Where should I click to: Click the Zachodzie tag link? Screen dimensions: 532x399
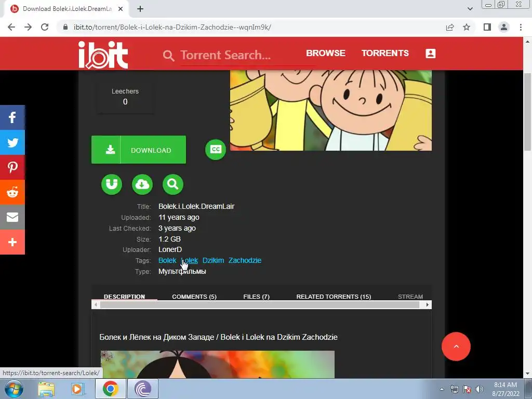coord(245,260)
